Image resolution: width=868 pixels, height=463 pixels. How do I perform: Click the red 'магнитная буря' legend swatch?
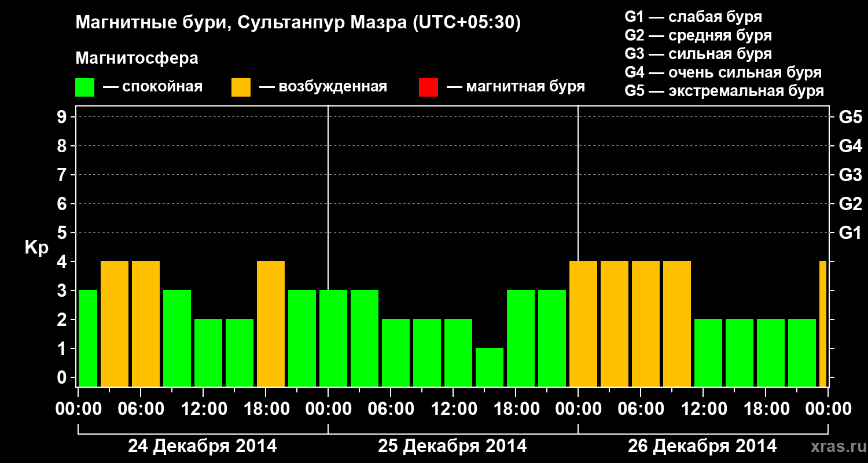[428, 87]
